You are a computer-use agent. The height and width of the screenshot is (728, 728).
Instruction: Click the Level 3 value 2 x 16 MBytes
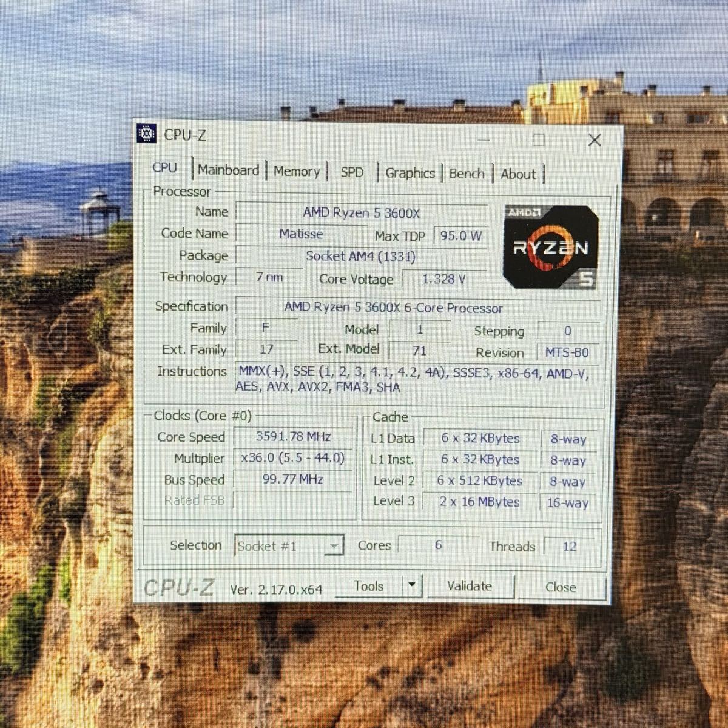coord(480,502)
